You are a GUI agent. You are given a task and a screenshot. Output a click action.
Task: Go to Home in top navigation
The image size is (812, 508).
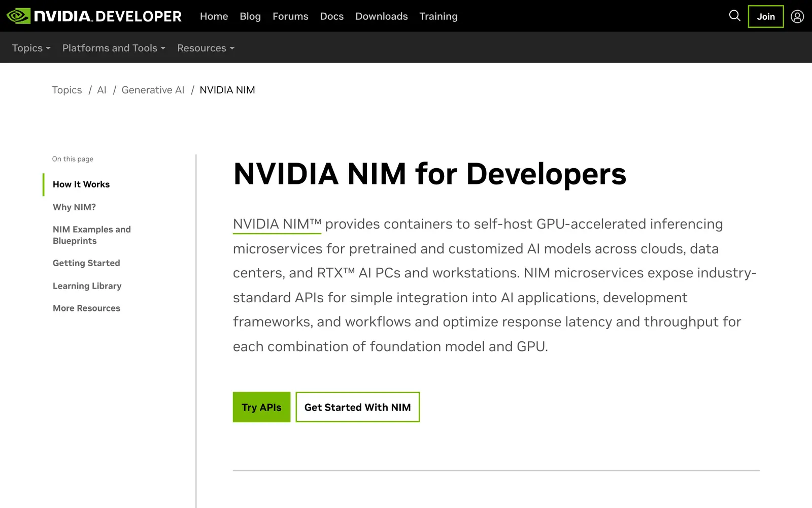tap(214, 16)
